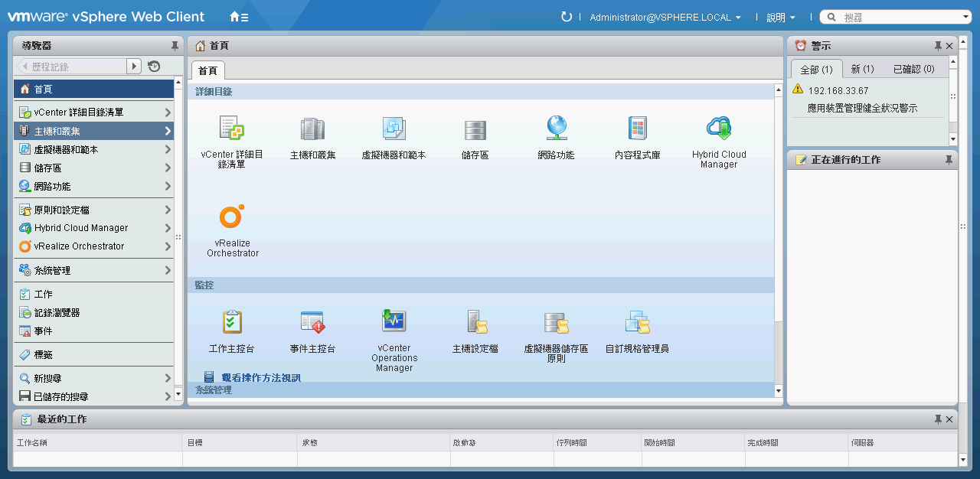Open 工作主控台 clipboard icon
Image resolution: width=980 pixels, height=479 pixels.
[232, 322]
